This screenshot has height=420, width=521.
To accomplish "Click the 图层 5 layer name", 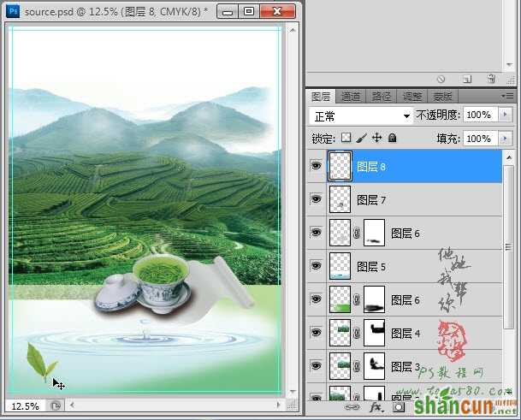I will click(x=371, y=267).
